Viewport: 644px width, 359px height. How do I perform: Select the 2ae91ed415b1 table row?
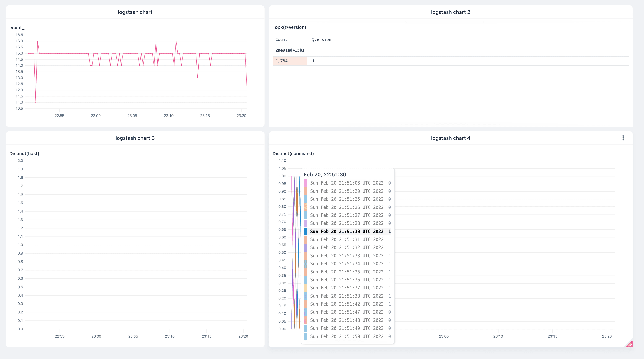point(290,50)
